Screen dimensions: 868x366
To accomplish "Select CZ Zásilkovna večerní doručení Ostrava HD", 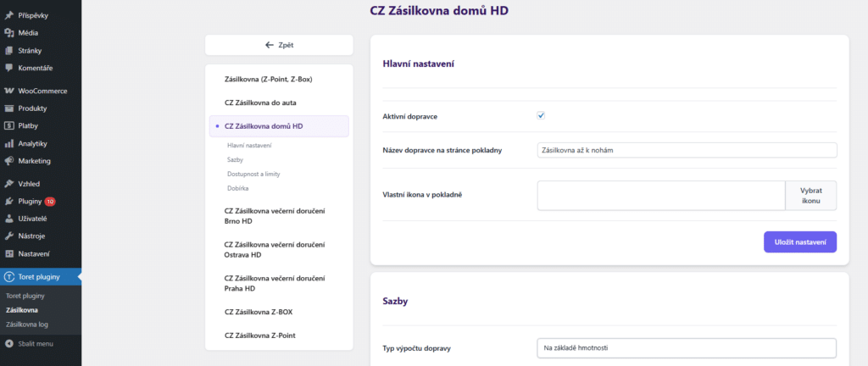I will click(274, 250).
